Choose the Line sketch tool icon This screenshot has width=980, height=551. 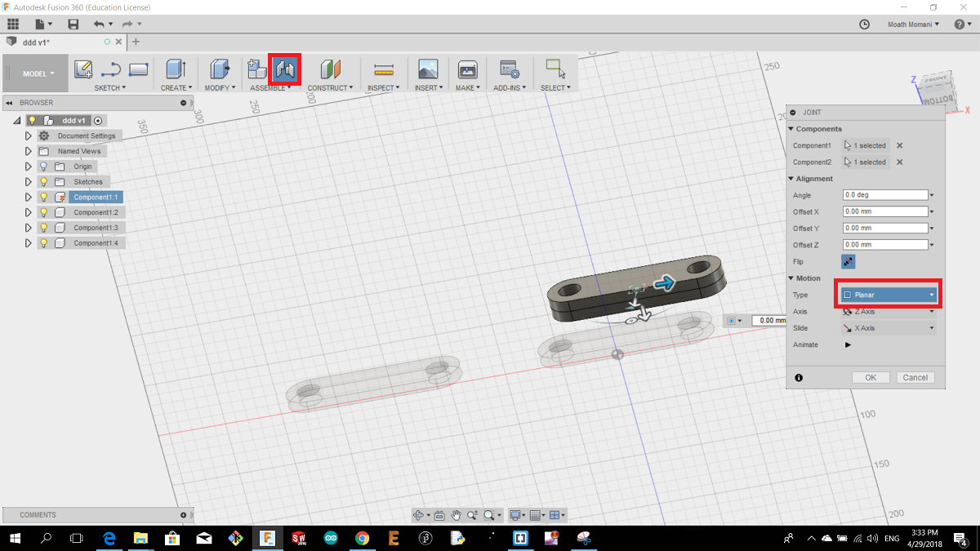coord(111,69)
